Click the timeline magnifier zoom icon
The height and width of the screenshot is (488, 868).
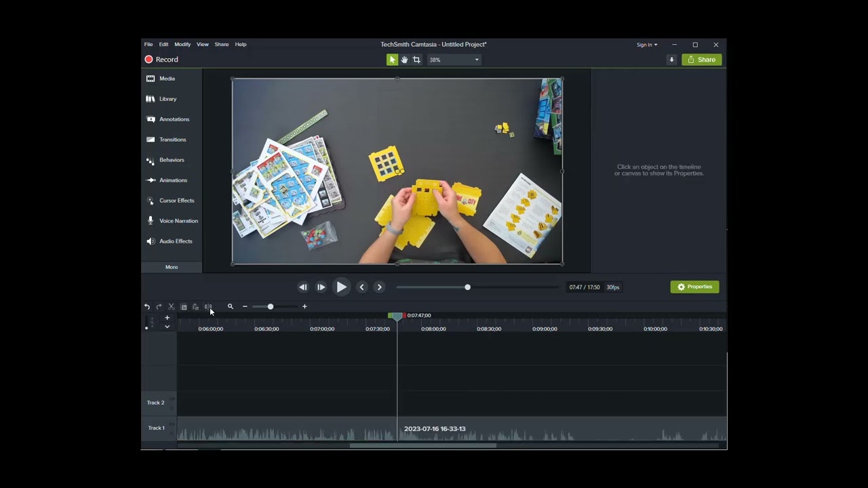231,307
